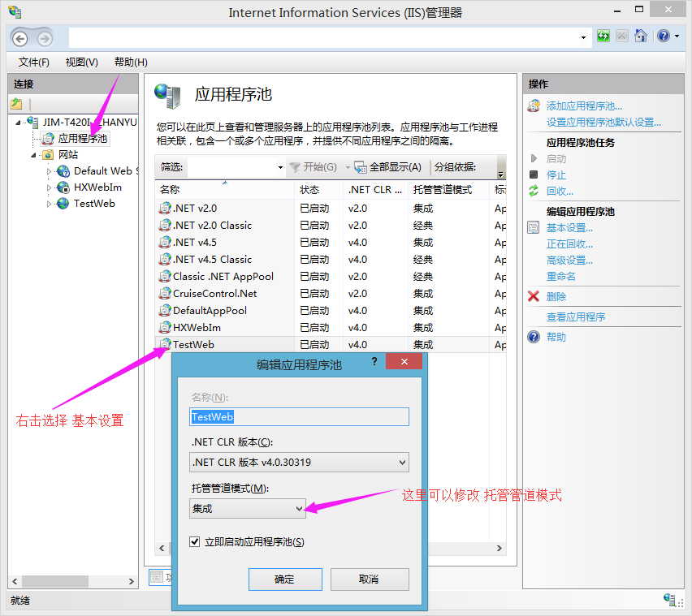This screenshot has width=692, height=616.
Task: Click the 基本设置 icon in actions pane
Action: click(x=534, y=227)
